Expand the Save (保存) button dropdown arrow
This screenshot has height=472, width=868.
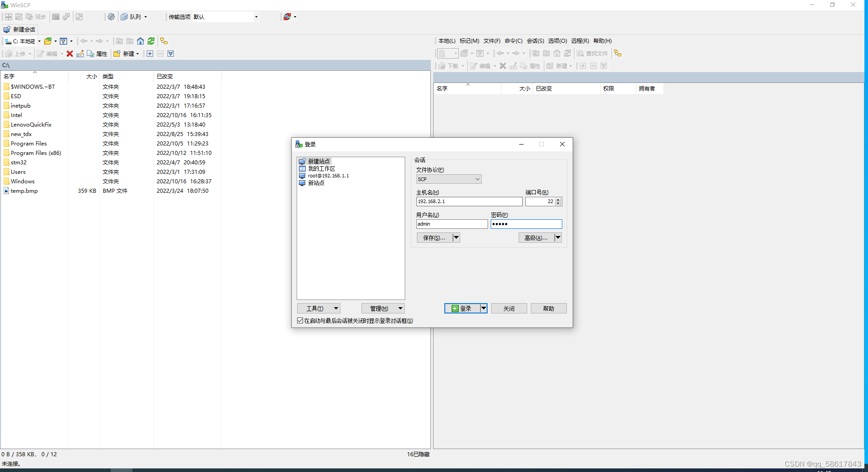456,237
